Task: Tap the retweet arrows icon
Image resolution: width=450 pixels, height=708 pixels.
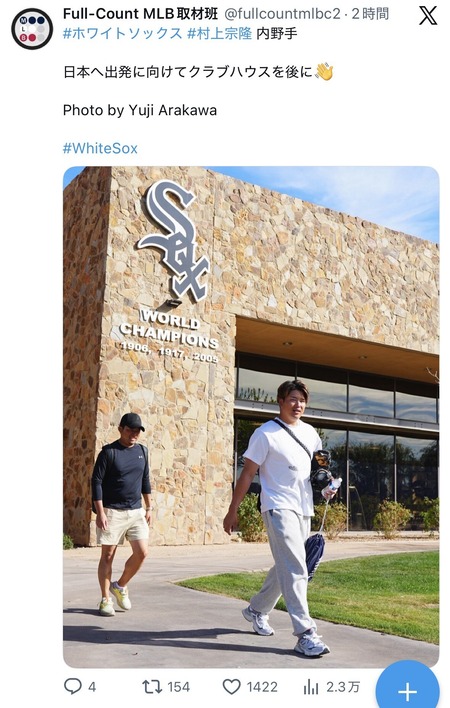Action: (x=152, y=687)
